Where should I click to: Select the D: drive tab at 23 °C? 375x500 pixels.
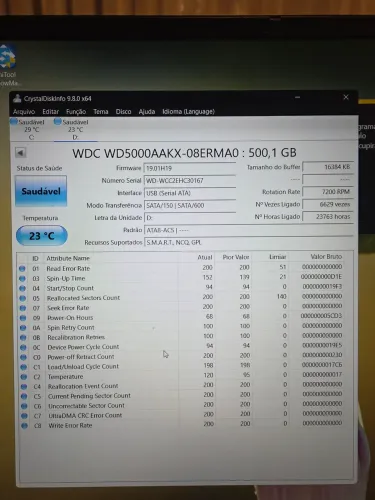coord(75,129)
